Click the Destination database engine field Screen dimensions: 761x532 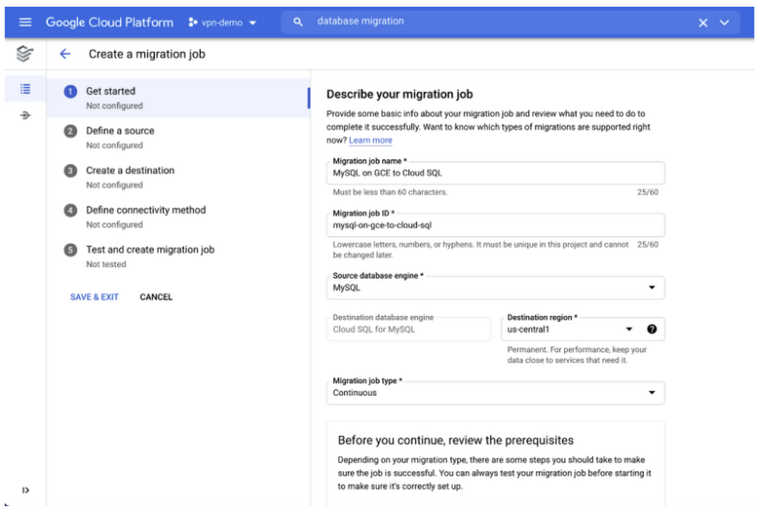pos(408,330)
